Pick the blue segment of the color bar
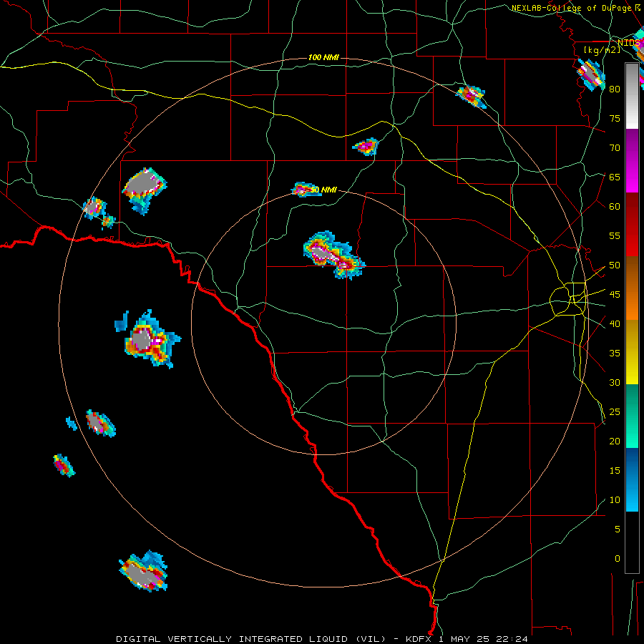The width and height of the screenshot is (644, 644). (x=632, y=479)
